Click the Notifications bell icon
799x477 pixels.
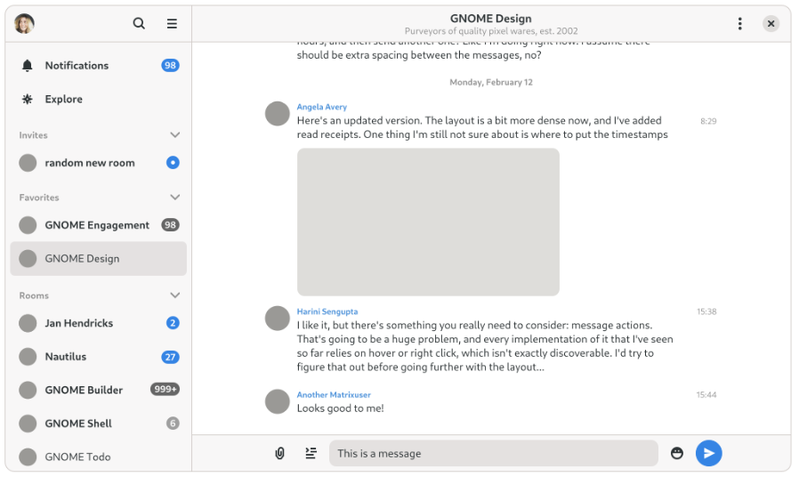pyautogui.click(x=28, y=66)
